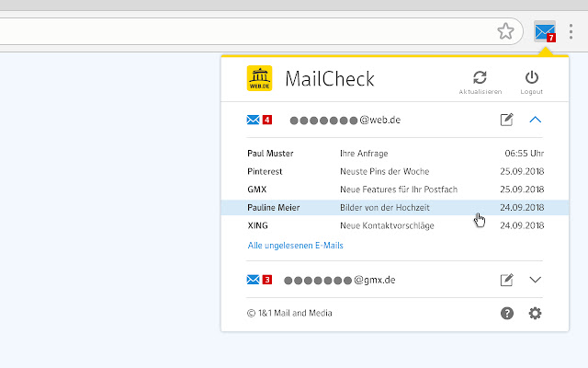Click the MailCheck extension icon in toolbar

coord(545,31)
